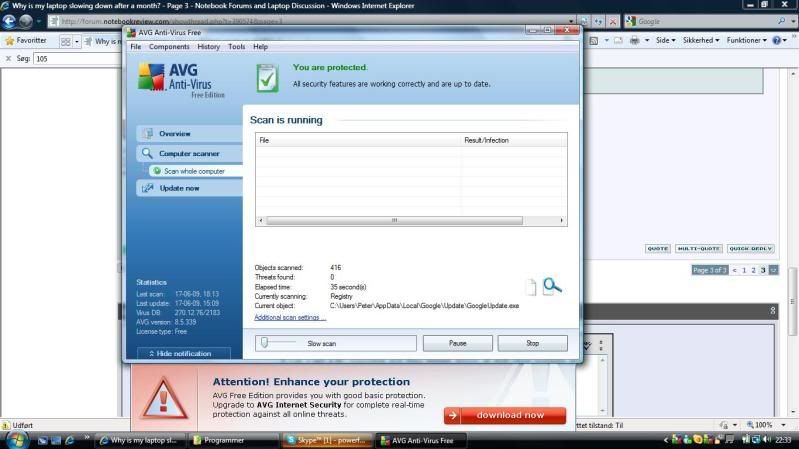Viewport: 799px width, 449px height.
Task: Stop the running scan
Action: tap(532, 344)
